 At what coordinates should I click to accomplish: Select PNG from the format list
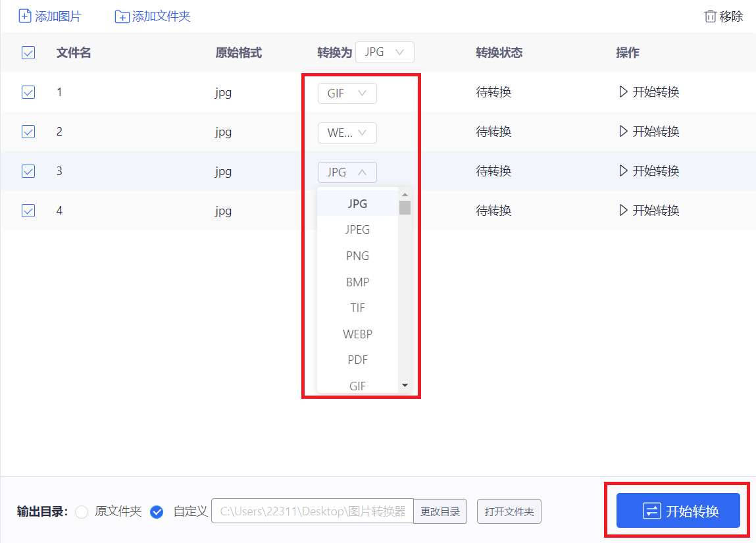coord(357,255)
